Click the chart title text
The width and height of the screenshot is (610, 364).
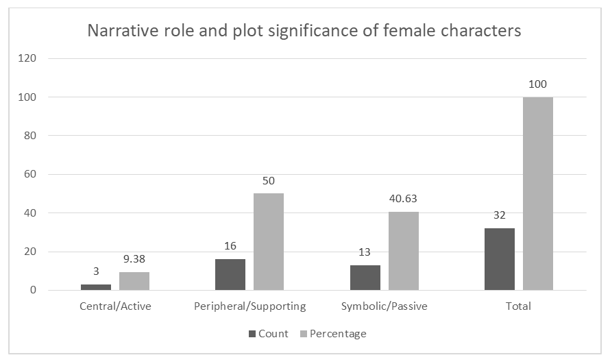(x=304, y=31)
